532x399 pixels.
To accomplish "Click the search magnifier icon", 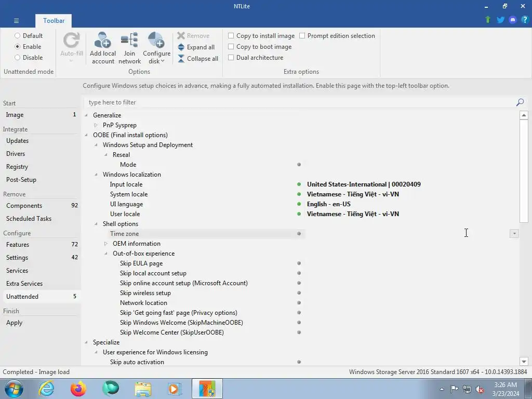I will point(520,102).
